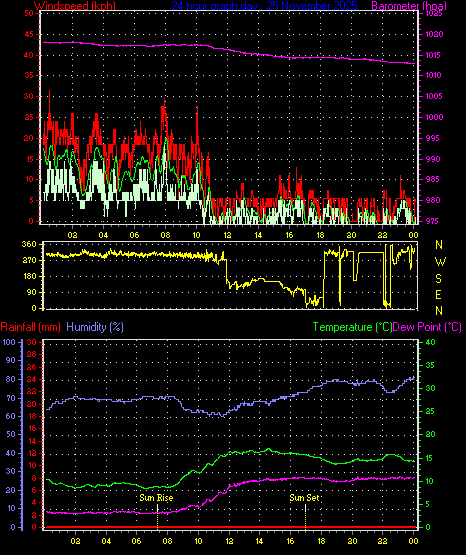Click the '360' wind direction axis value
The image size is (466, 555).
point(29,244)
